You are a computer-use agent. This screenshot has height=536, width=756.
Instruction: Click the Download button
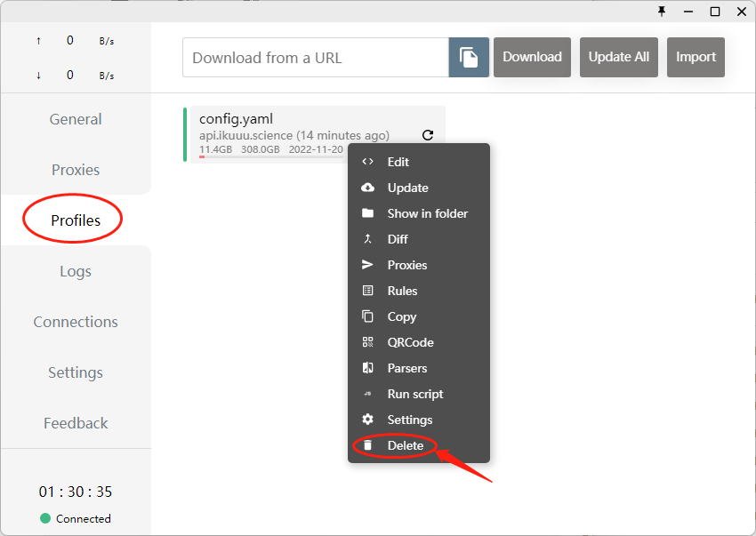pos(532,58)
